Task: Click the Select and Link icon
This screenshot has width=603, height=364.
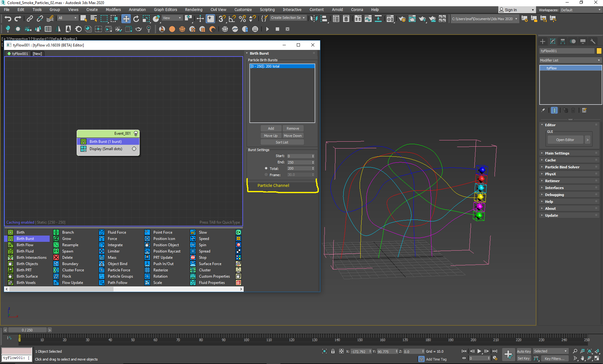Action: 30,19
